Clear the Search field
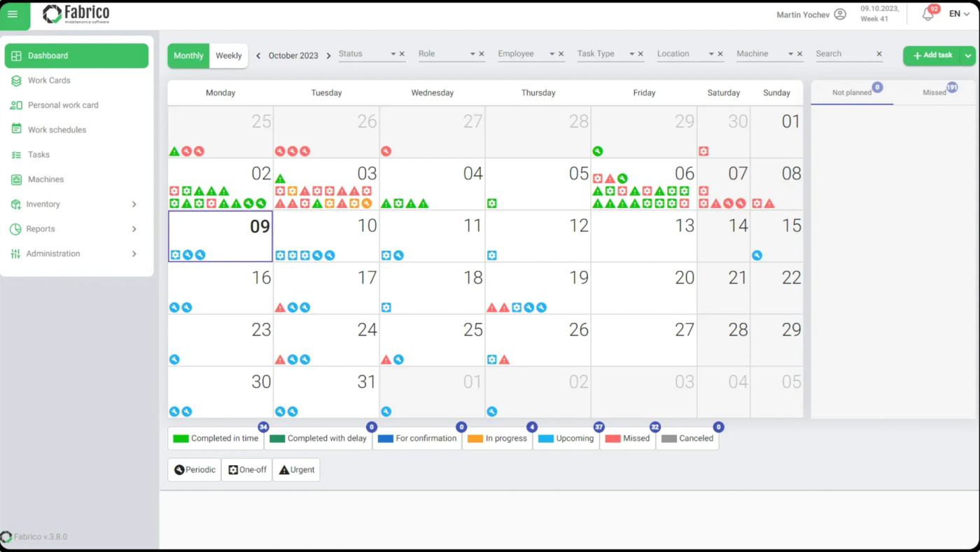The width and height of the screenshot is (980, 552). pos(879,54)
